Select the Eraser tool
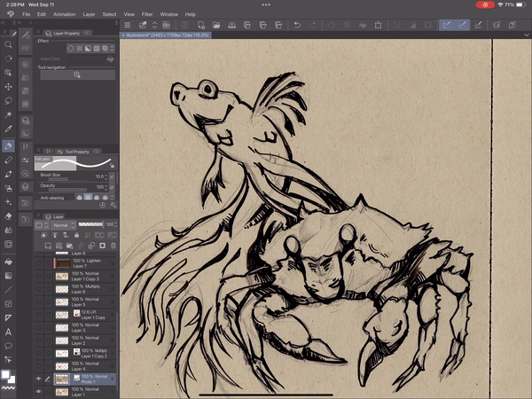 click(x=9, y=215)
